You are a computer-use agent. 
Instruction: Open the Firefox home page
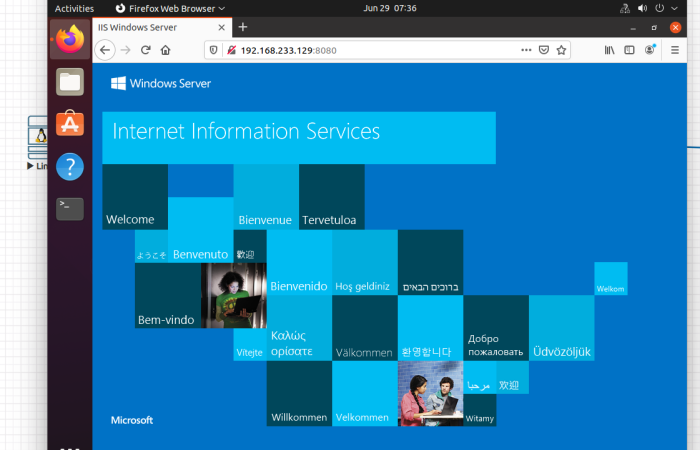166,50
